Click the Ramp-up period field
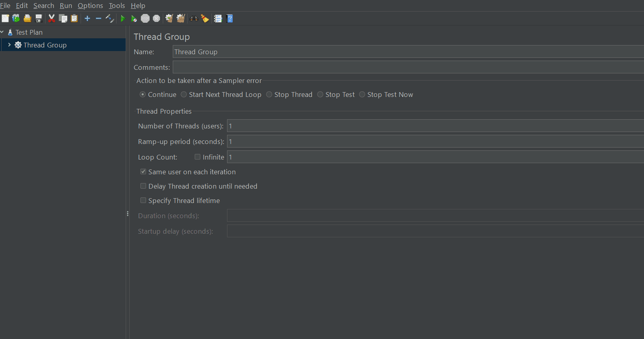 (x=435, y=141)
